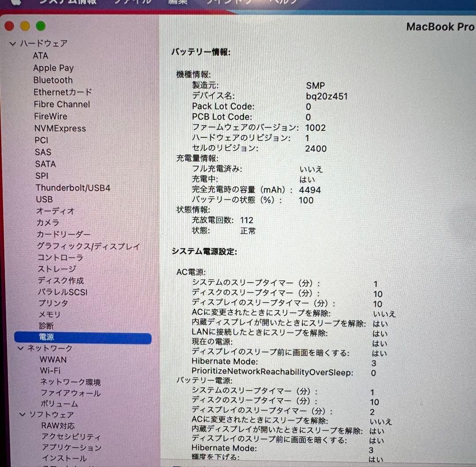View Apple Pay information
Screen dimensions: 476x467
click(x=53, y=68)
